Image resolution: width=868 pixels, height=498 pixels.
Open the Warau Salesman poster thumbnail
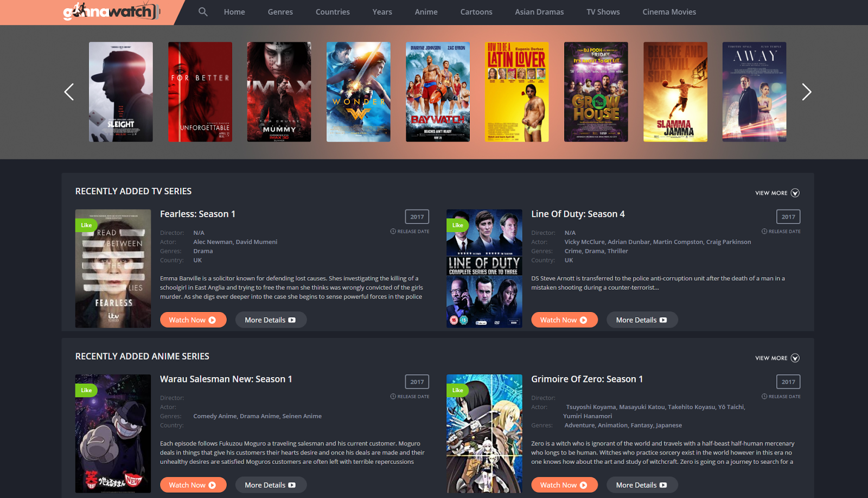[x=113, y=433]
